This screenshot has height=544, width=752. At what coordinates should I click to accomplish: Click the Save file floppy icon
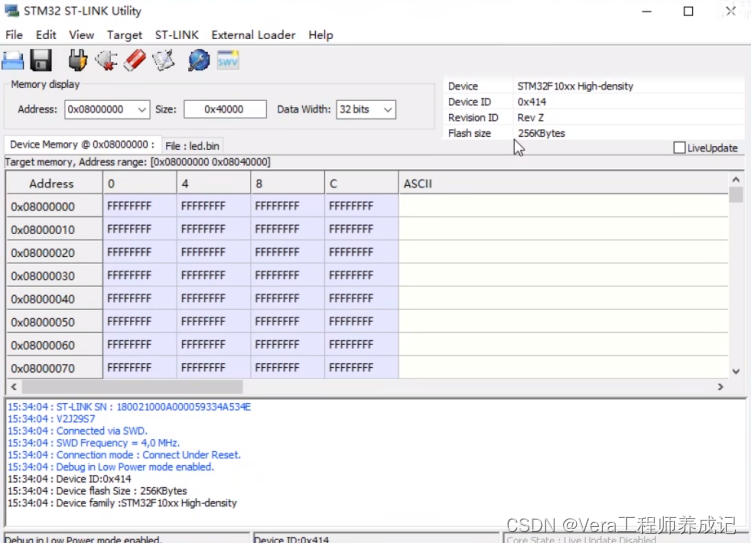pyautogui.click(x=41, y=60)
